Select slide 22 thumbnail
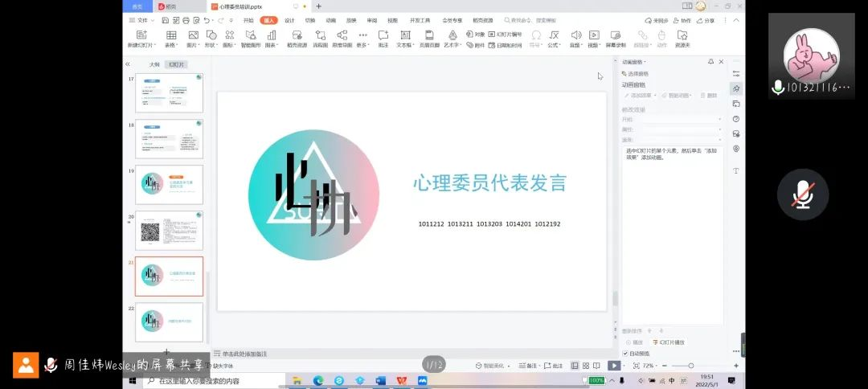Viewport: 868px width, 389px height. click(x=169, y=321)
